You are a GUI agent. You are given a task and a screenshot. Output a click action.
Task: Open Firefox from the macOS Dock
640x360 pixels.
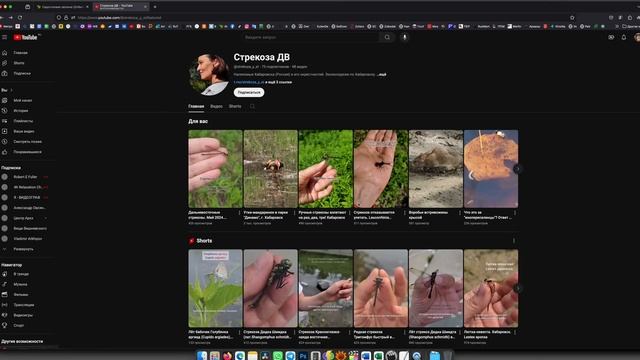click(x=227, y=356)
